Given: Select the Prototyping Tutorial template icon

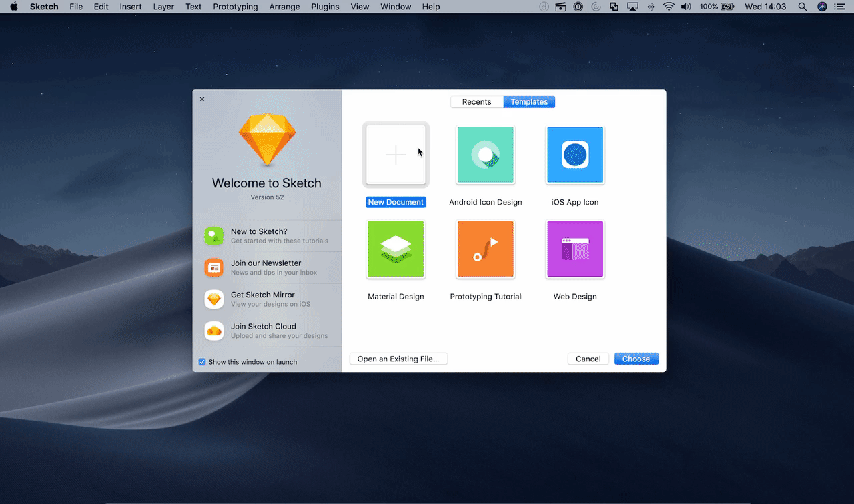Looking at the screenshot, I should (x=486, y=249).
